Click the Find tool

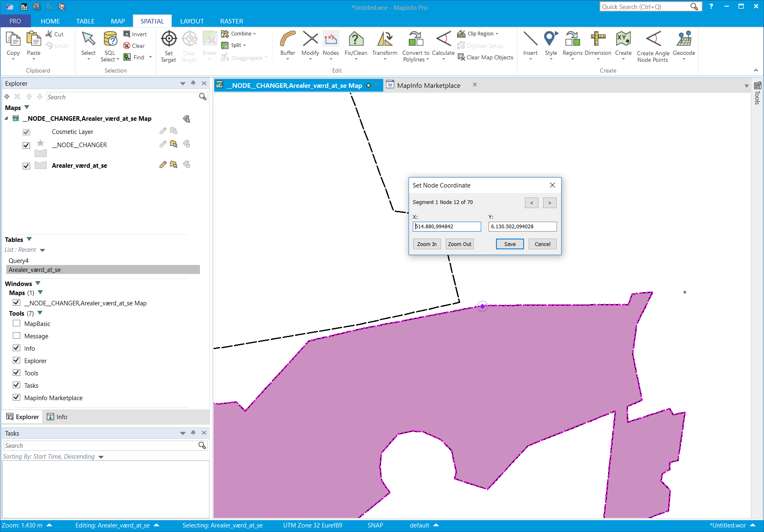(134, 57)
